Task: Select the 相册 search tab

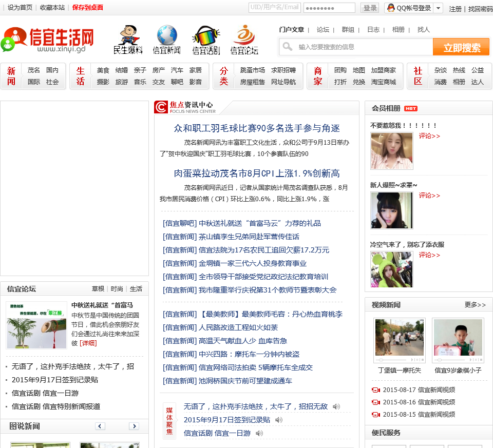Action: [x=399, y=30]
